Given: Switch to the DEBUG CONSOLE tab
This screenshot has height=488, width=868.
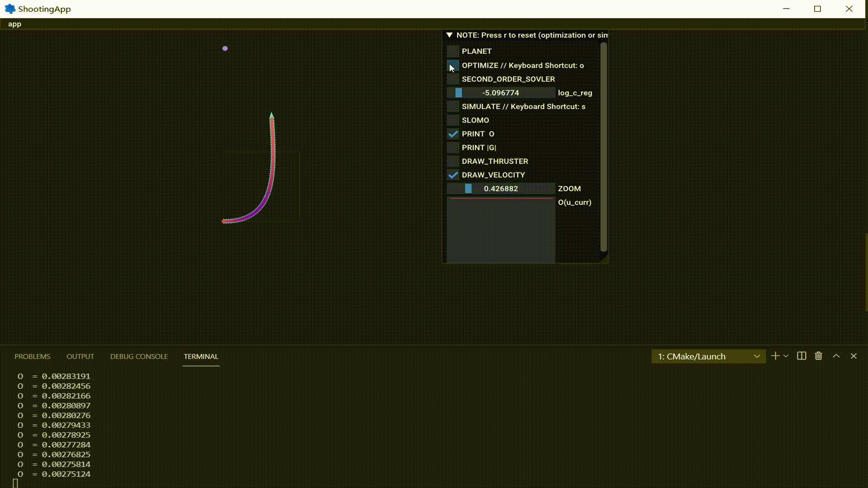Looking at the screenshot, I should (139, 357).
